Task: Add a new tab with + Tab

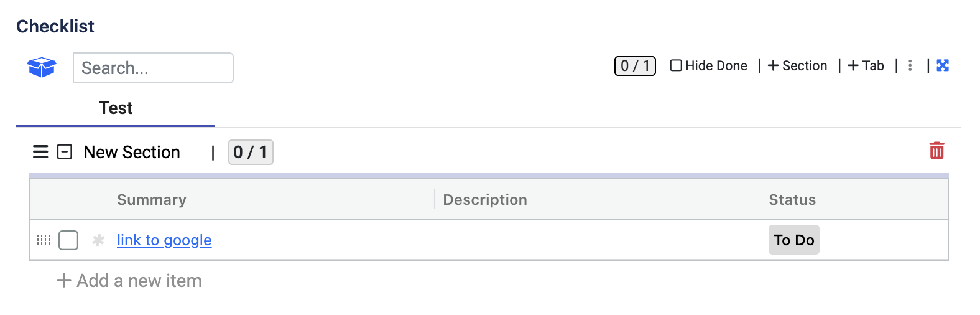Action: (x=866, y=66)
